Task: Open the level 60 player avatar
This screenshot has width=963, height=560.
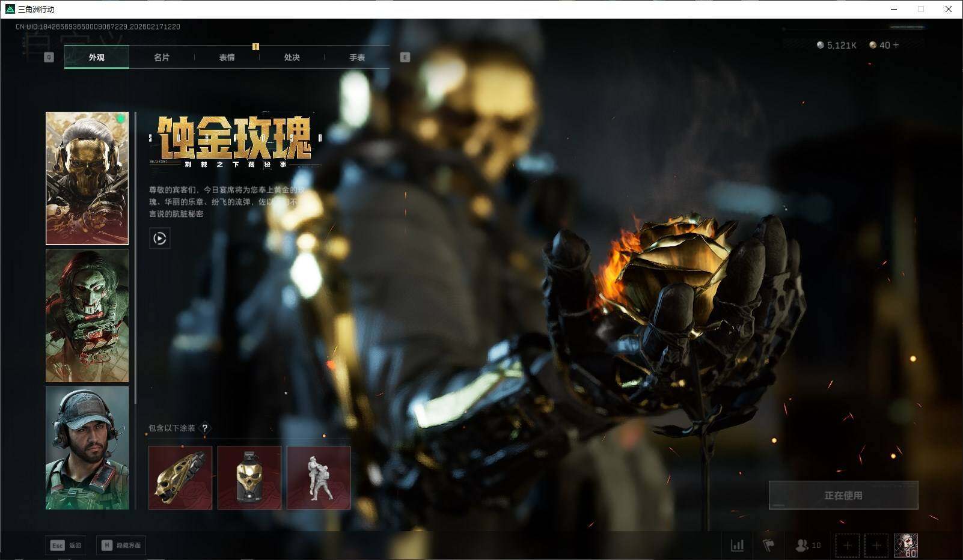Action: pos(906,546)
